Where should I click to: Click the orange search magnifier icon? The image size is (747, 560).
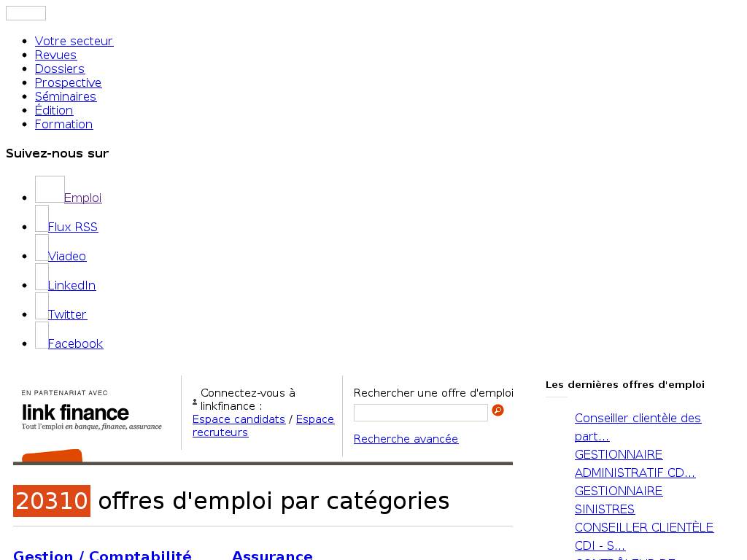click(x=498, y=411)
